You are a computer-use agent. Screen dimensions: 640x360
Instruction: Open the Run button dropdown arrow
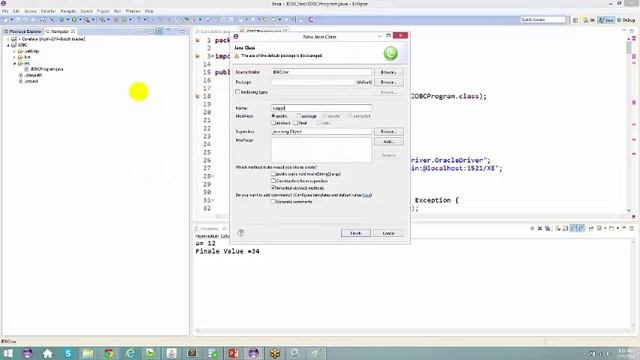pos(80,20)
